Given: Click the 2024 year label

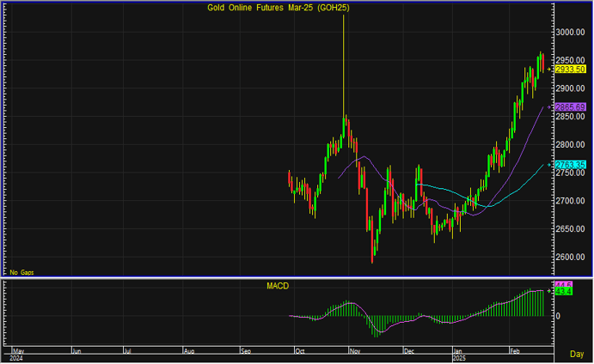Looking at the screenshot, I should (16, 358).
